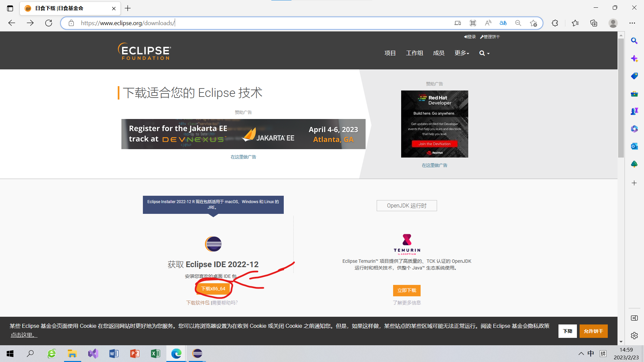The image size is (644, 362).
Task: Open a new browser tab
Action: [128, 8]
